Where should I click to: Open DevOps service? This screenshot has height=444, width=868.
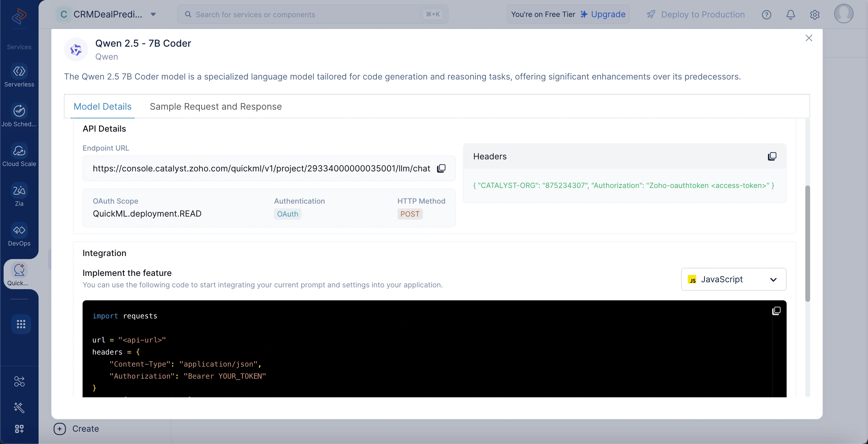tap(19, 235)
